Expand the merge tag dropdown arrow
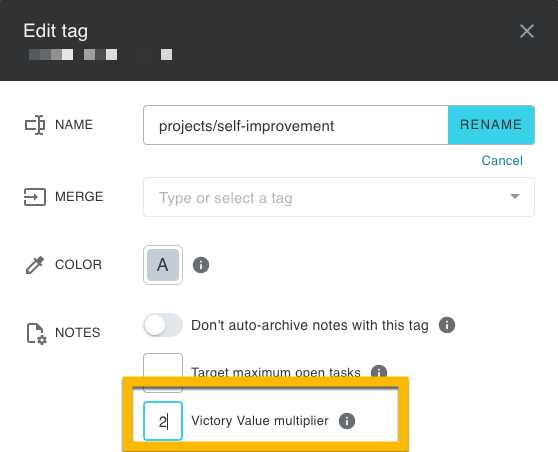 tap(515, 196)
